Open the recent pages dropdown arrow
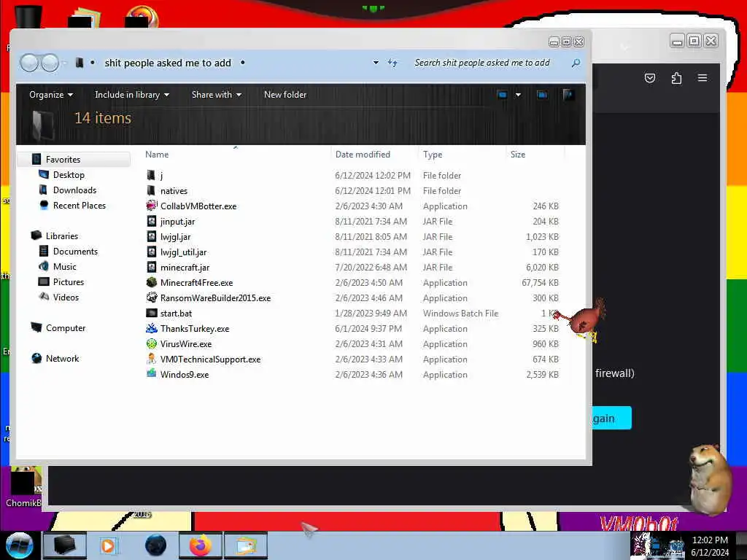Viewport: 747px width, 560px height. click(x=64, y=63)
